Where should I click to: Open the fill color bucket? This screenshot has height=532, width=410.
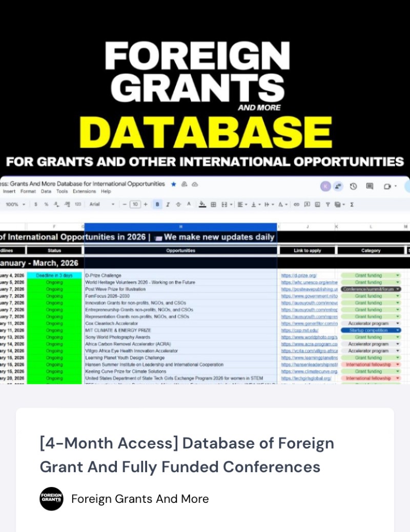(202, 204)
